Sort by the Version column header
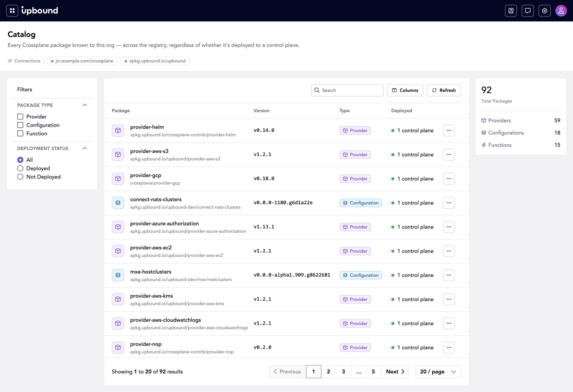Screen dimensions: 573x392 click(262, 111)
